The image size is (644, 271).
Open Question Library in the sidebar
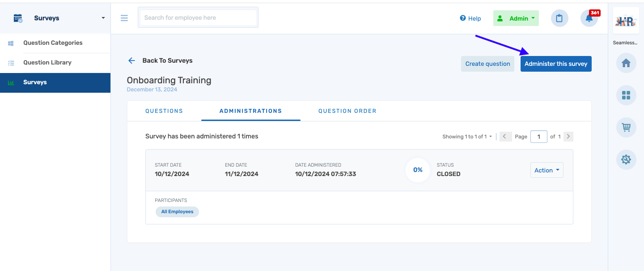tap(47, 63)
